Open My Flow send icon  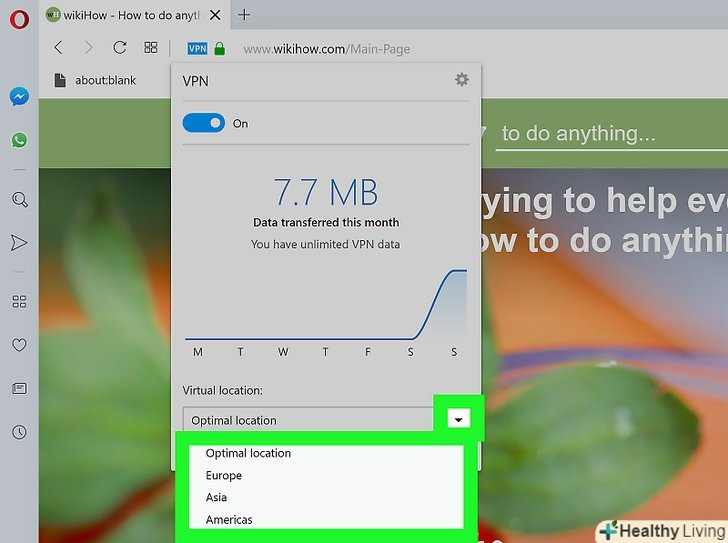point(19,243)
